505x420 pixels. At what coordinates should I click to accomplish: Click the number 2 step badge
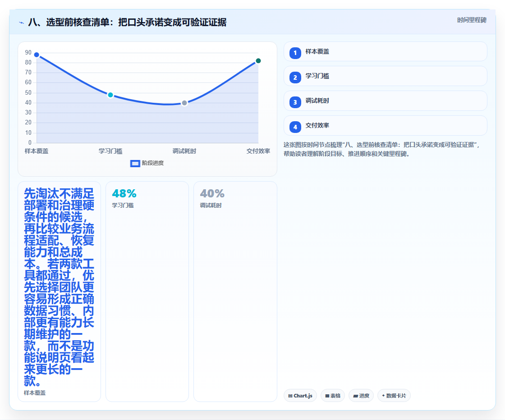295,78
